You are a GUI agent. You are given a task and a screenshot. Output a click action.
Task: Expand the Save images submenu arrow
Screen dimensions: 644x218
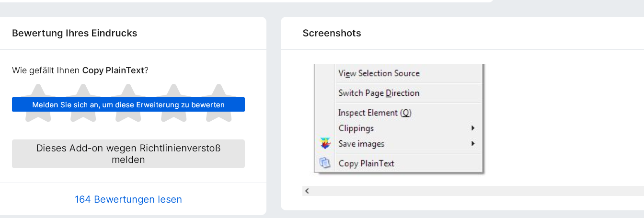(472, 143)
